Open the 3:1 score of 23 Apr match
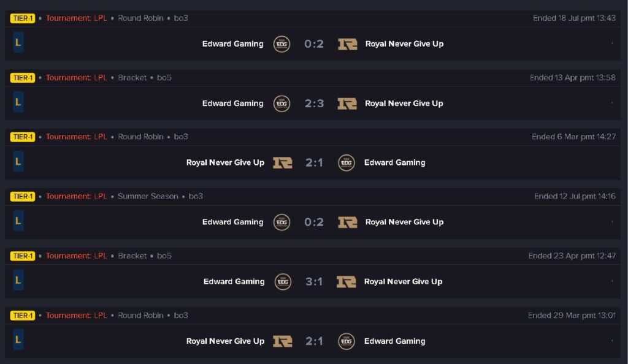Image resolution: width=628 pixels, height=364 pixels. pyautogui.click(x=314, y=282)
